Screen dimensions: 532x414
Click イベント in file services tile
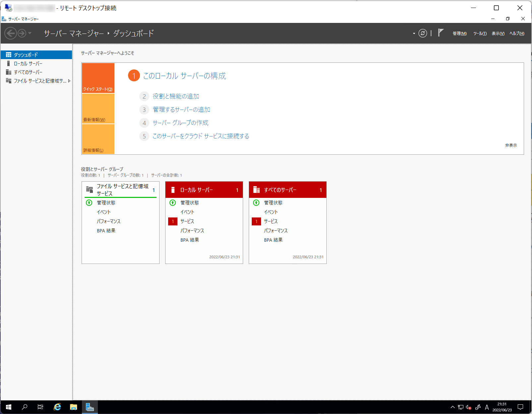pyautogui.click(x=104, y=212)
